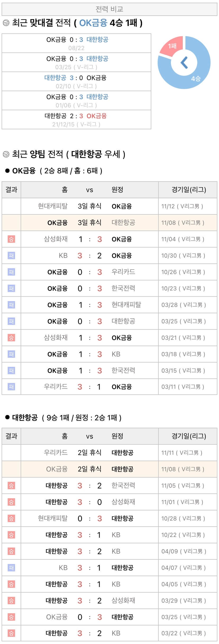Click the chevron arrow inside the donut chart
219x644 pixels.
(x=184, y=63)
